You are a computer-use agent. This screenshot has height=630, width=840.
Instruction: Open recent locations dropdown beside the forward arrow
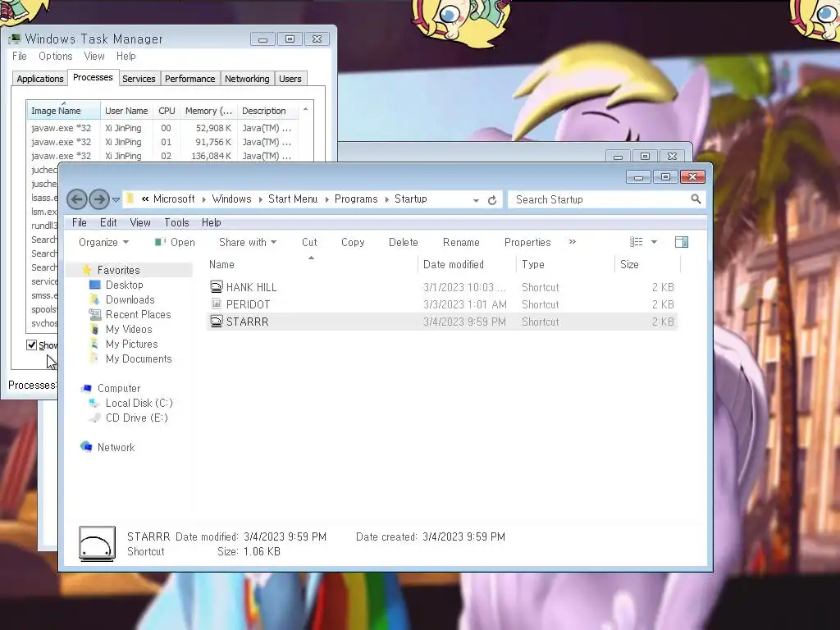[116, 200]
